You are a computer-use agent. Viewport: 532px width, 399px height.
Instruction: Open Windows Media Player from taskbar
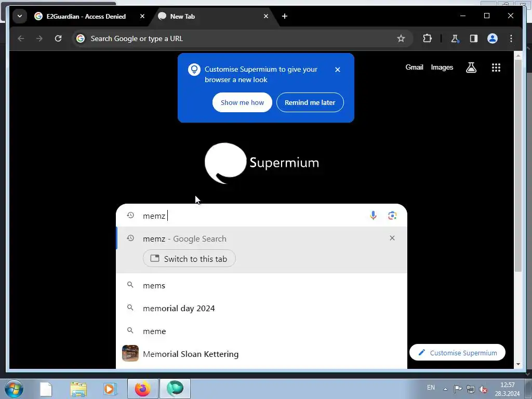110,389
